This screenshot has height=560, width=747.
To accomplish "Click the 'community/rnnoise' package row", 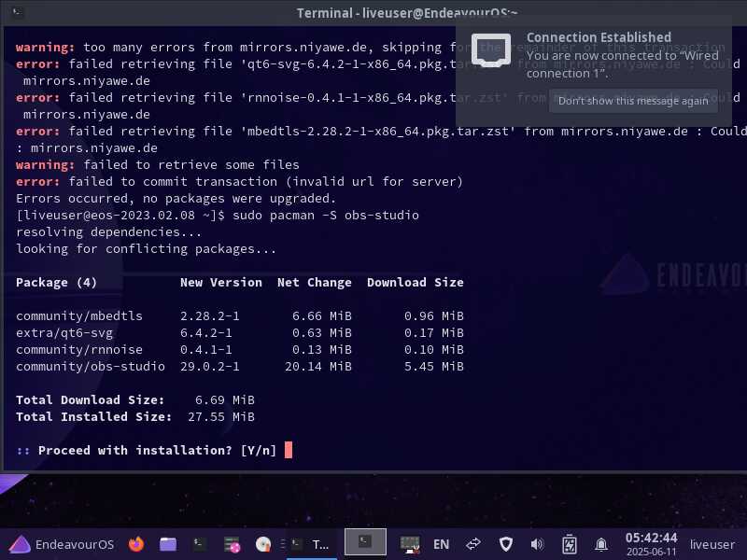I will point(240,349).
